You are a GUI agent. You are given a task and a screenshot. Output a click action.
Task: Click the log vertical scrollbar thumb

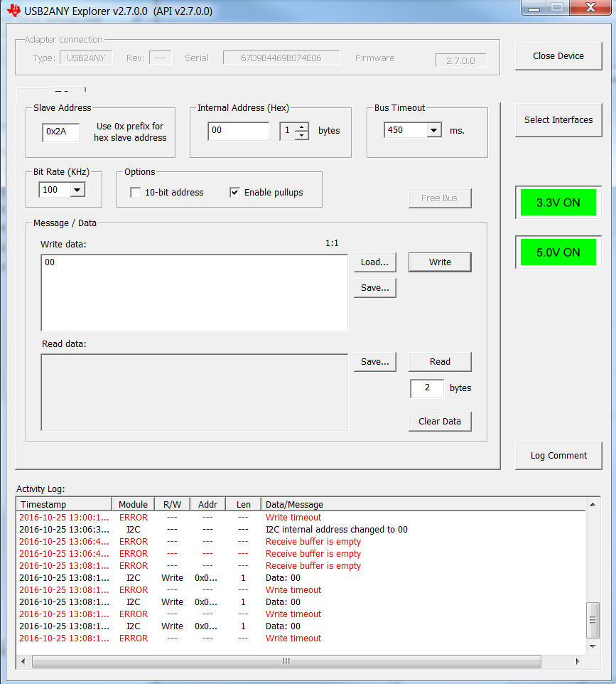point(593,620)
